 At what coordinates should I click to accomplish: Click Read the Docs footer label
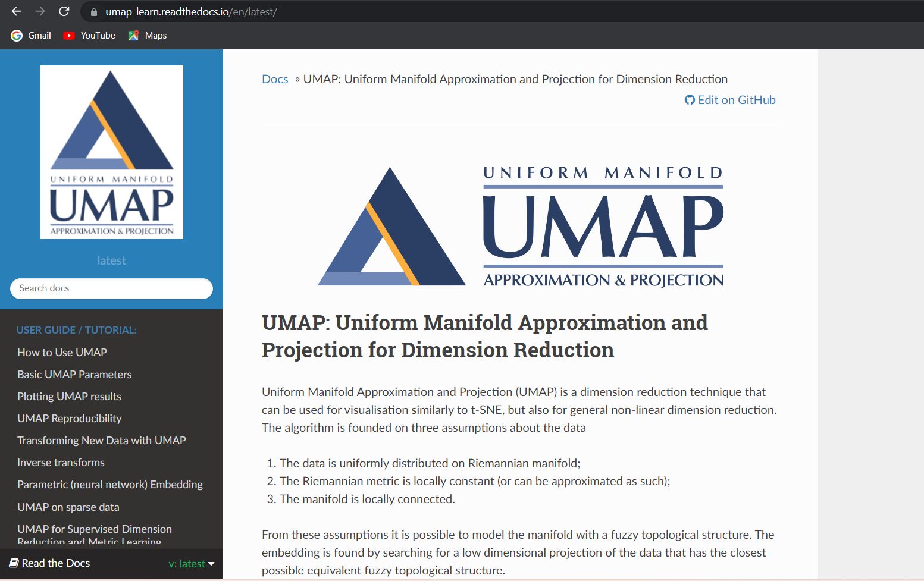tap(56, 563)
